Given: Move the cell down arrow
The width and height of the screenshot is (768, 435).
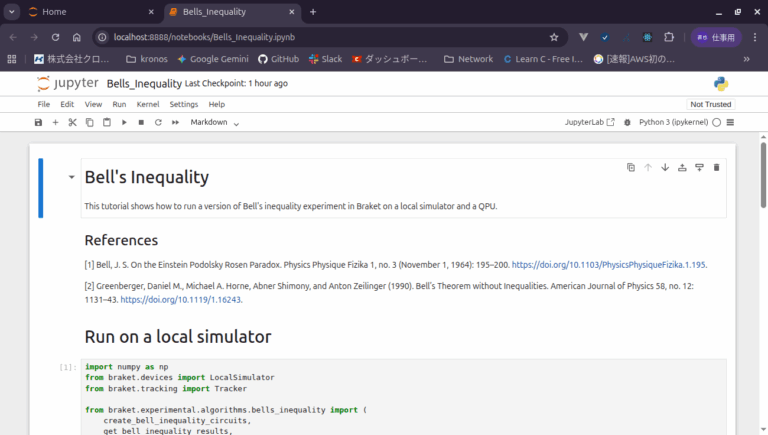Looking at the screenshot, I should (x=665, y=168).
